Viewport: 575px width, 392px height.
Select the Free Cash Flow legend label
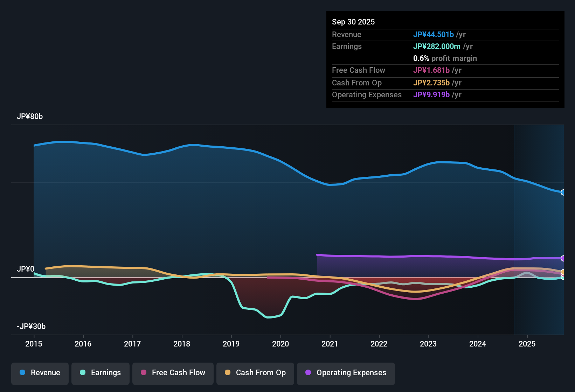point(179,373)
